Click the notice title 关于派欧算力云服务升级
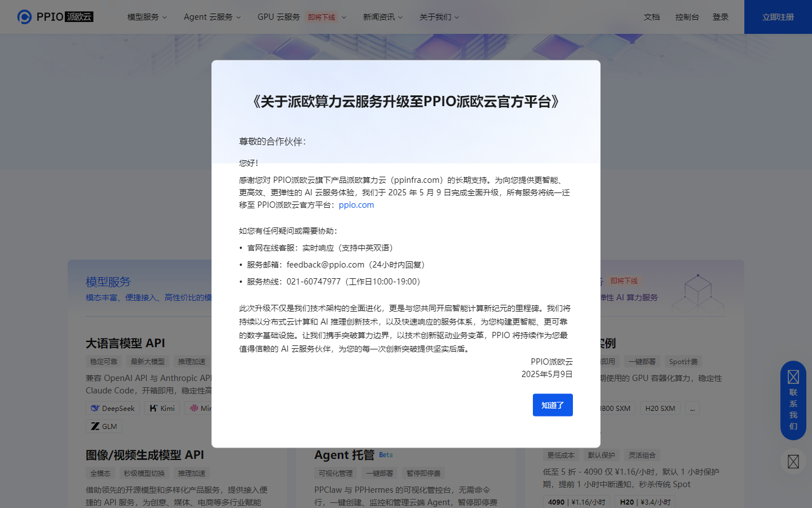 [x=406, y=102]
